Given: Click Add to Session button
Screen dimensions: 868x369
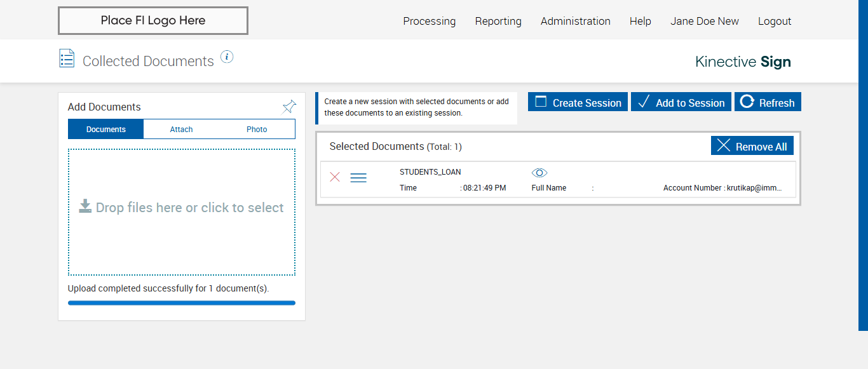Looking at the screenshot, I should 681,102.
